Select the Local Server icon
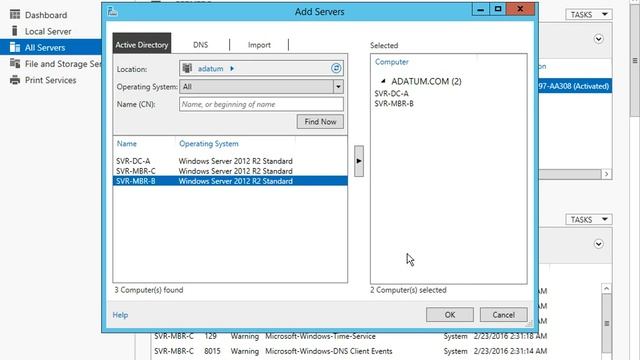640x360 pixels. pos(15,31)
